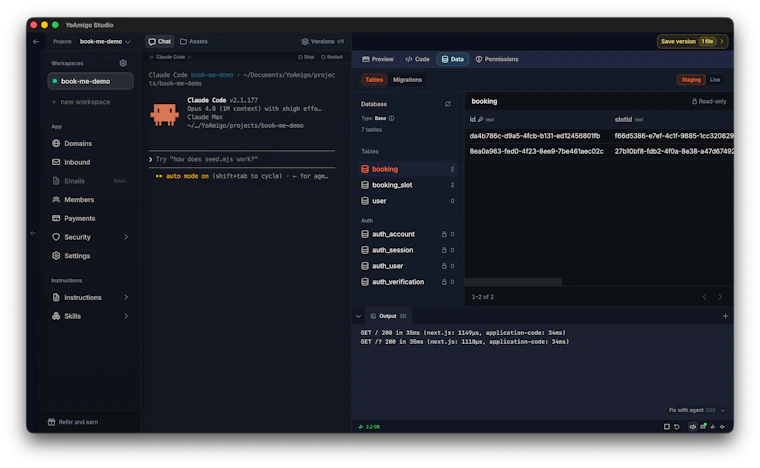Click the table's horizontal scrollbar
Image resolution: width=760 pixels, height=468 pixels.
tap(513, 282)
